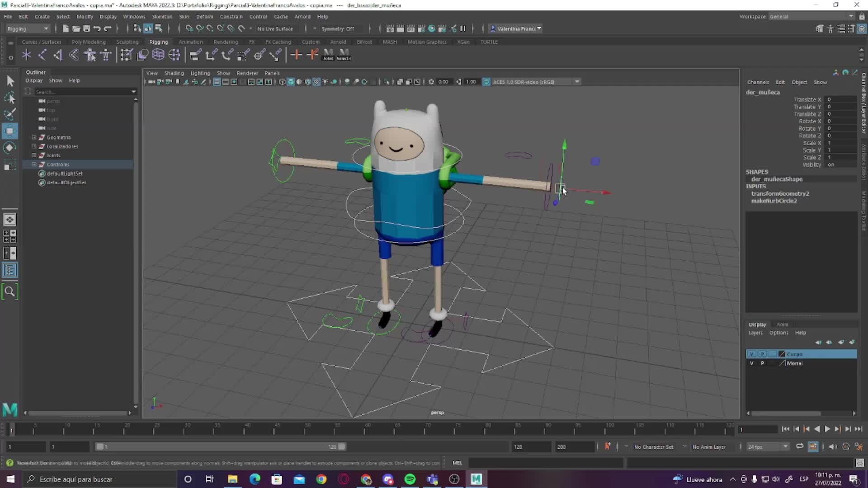Open Google Chrome from the taskbar
The height and width of the screenshot is (488, 868).
point(321,479)
